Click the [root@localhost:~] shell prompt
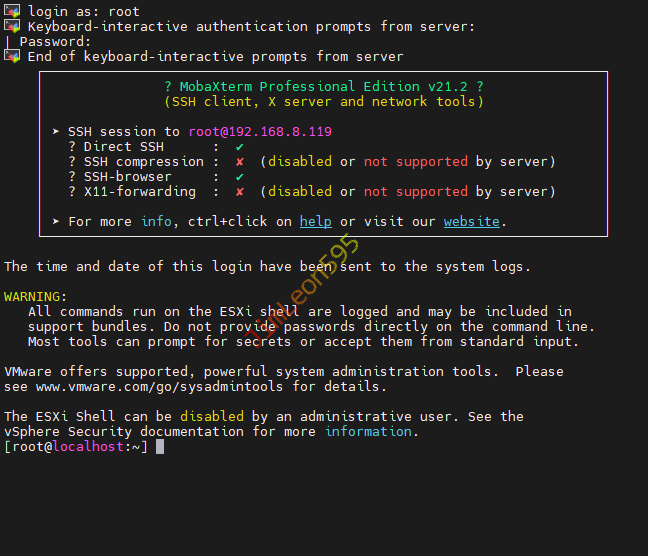 point(76,447)
